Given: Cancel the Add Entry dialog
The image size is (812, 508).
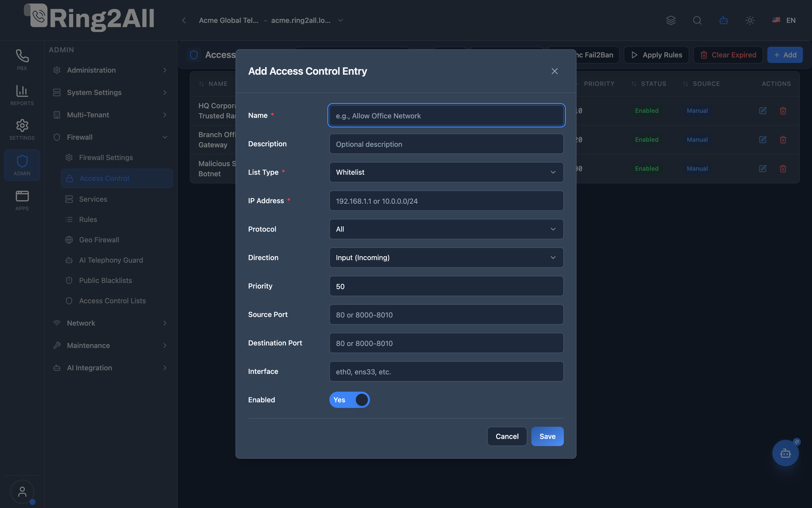Looking at the screenshot, I should tap(507, 436).
